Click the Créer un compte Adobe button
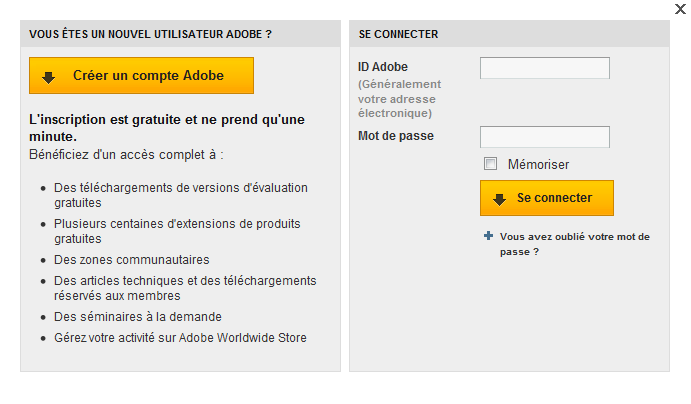 tap(141, 76)
